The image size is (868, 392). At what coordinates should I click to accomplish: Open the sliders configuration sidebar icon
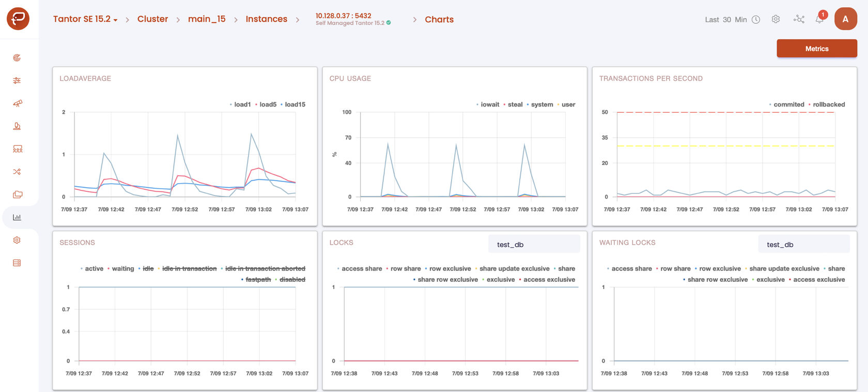click(17, 81)
